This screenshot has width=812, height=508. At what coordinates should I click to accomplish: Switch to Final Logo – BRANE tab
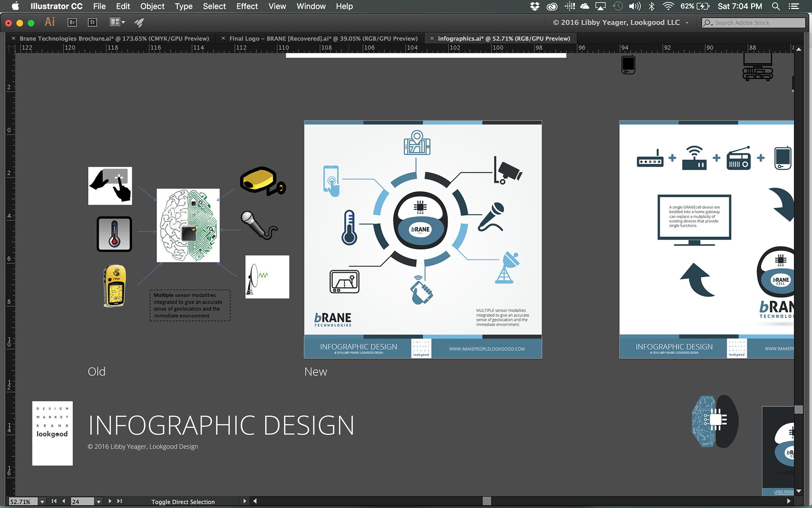(x=324, y=39)
